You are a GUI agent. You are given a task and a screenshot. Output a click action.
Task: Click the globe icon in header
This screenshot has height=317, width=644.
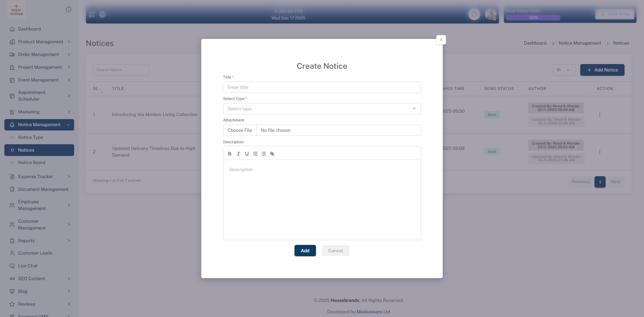103,14
